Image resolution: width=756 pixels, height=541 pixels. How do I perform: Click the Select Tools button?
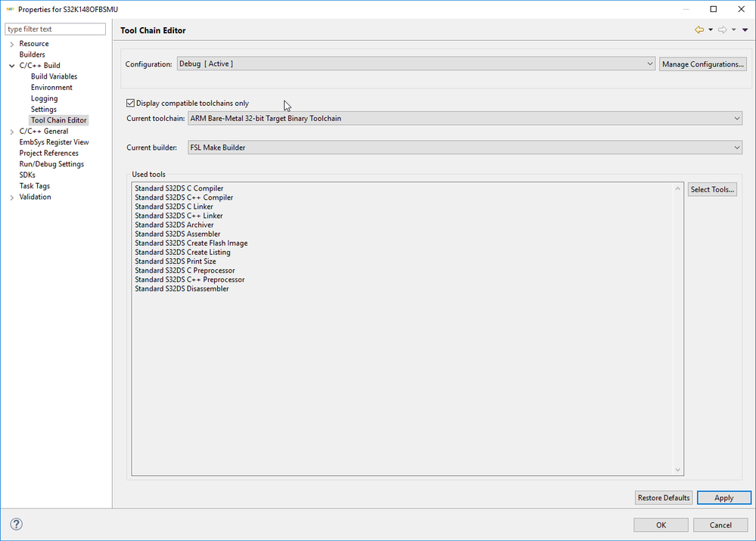click(712, 189)
